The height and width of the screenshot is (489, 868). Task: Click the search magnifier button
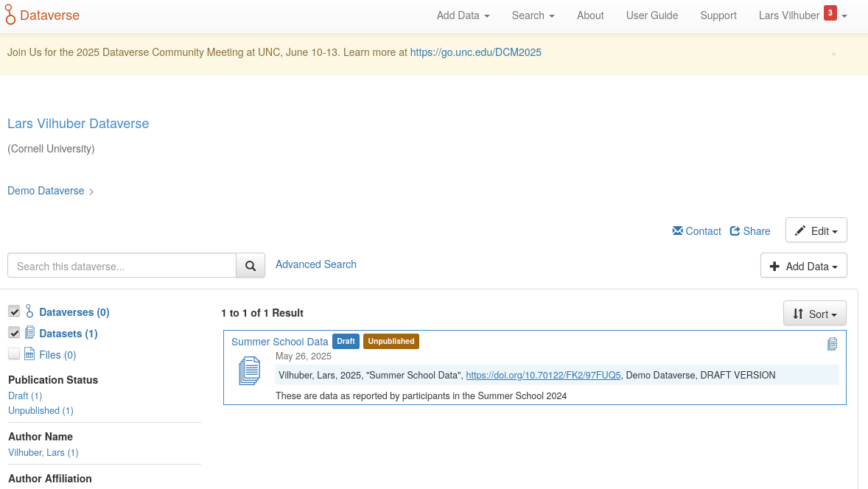[x=251, y=266]
